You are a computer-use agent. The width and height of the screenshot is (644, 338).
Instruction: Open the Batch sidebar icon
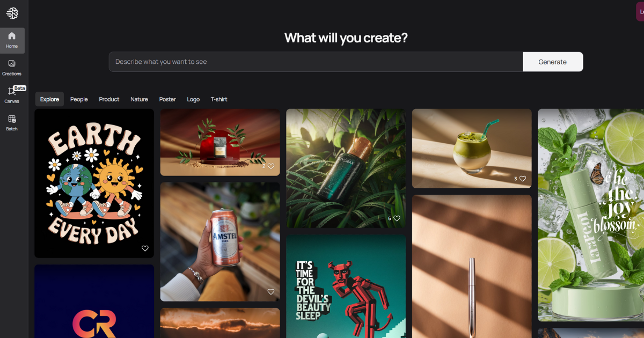click(x=12, y=123)
